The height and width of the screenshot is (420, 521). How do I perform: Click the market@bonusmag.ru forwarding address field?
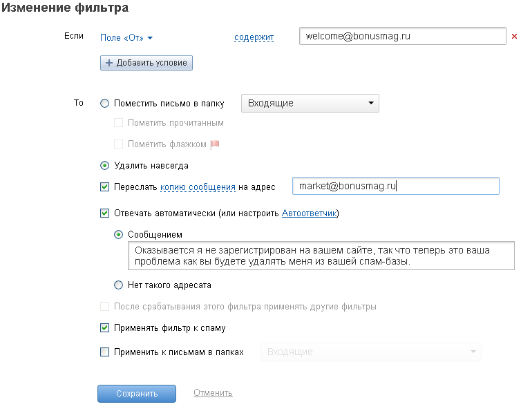pos(395,186)
